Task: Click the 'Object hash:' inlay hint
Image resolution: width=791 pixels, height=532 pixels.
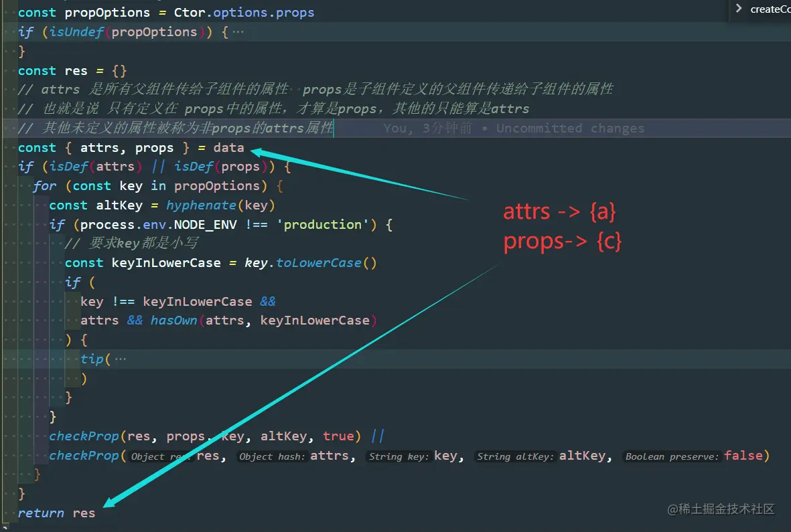Action: (272, 456)
